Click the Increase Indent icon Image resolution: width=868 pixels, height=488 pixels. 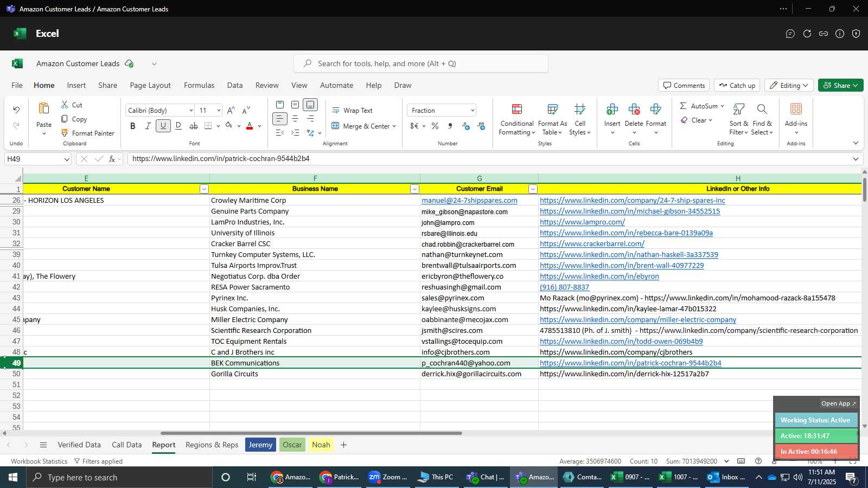point(295,133)
